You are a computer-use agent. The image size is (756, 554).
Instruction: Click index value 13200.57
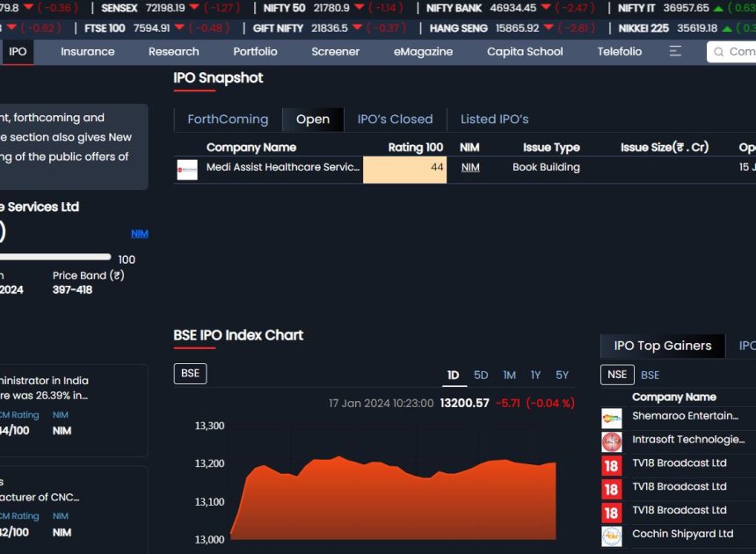click(464, 403)
